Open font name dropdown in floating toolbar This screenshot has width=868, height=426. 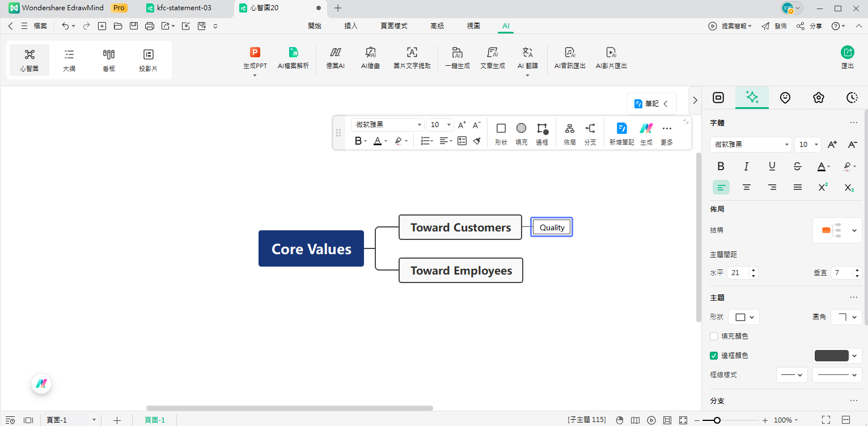pyautogui.click(x=388, y=125)
